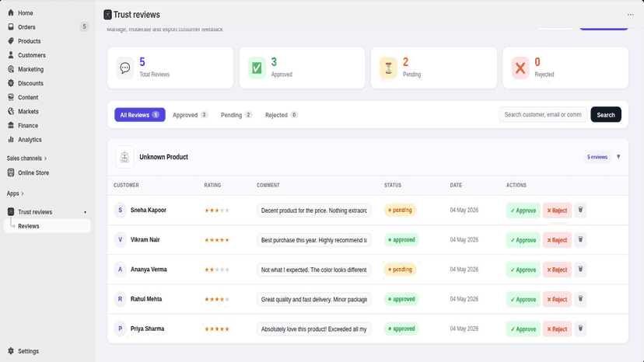This screenshot has width=644, height=362.
Task: Click the DATE column header
Action: click(456, 185)
